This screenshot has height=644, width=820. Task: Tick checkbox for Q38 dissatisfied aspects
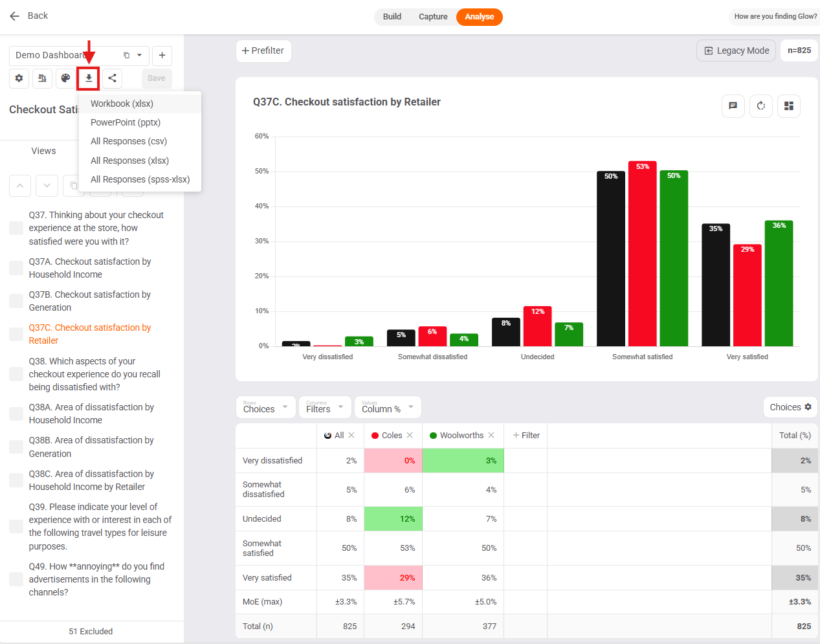[16, 374]
